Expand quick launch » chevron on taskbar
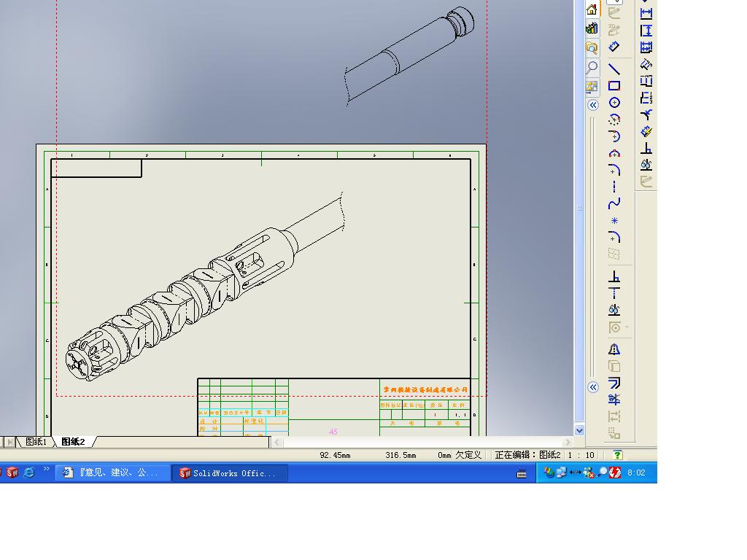Viewport: 747px width, 560px height. coord(46,469)
